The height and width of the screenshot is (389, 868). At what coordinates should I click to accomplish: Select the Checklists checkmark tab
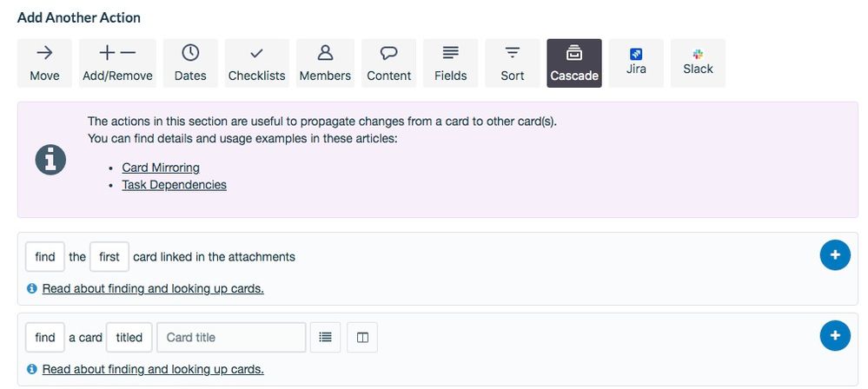tap(257, 63)
